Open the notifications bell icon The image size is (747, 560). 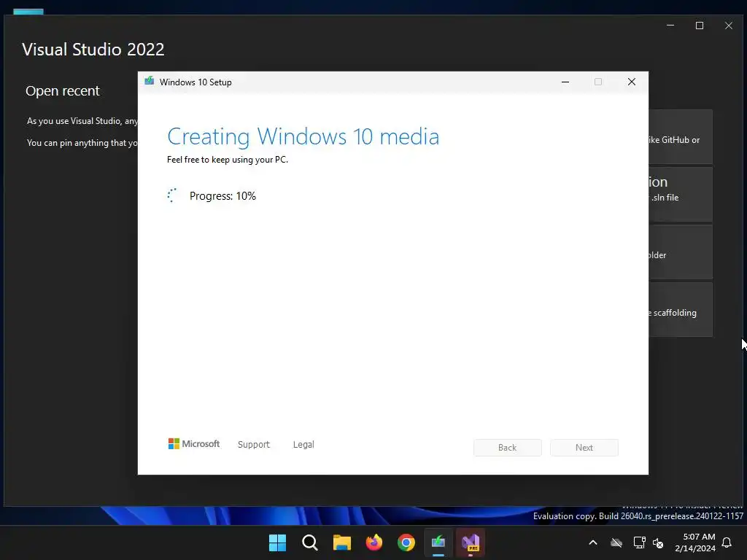pyautogui.click(x=727, y=542)
